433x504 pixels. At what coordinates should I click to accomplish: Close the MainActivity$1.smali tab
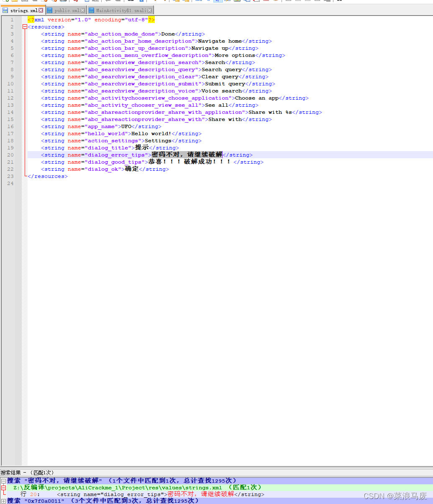pos(150,10)
